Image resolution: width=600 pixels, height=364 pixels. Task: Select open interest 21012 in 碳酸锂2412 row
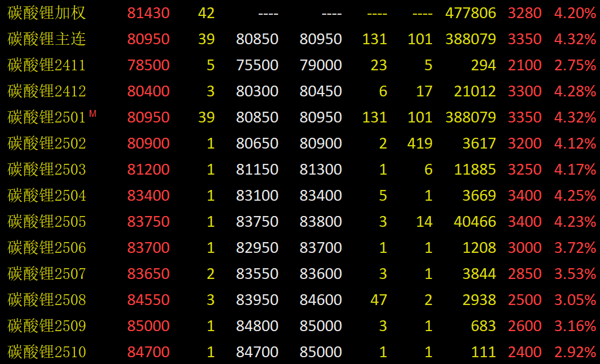(x=475, y=91)
